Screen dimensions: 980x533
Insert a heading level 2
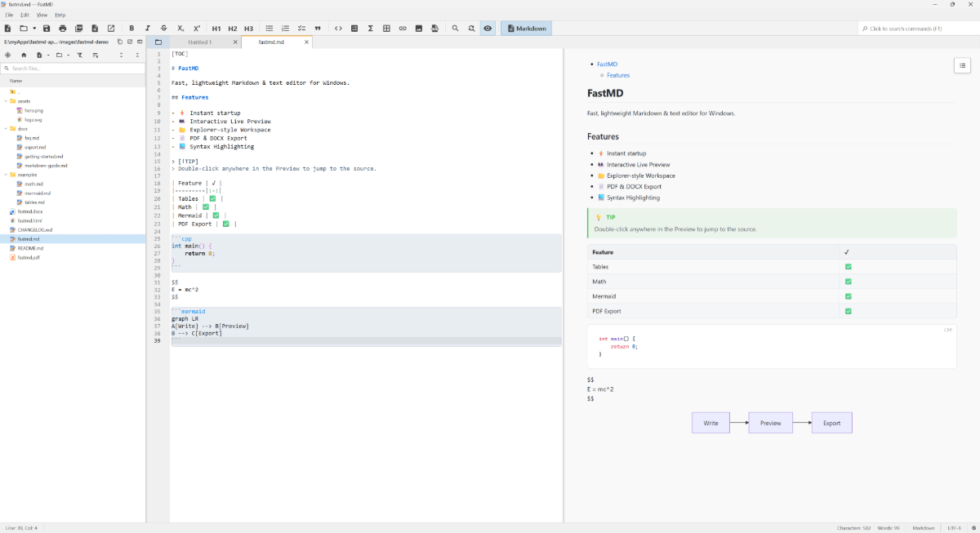(233, 29)
